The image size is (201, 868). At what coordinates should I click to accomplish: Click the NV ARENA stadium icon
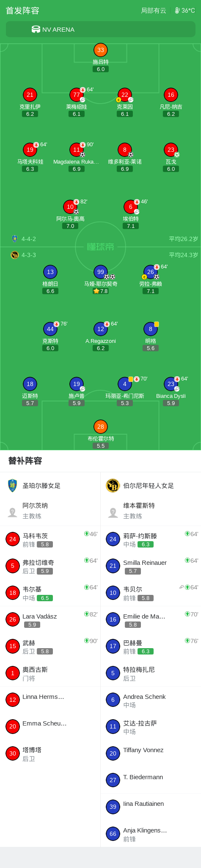coord(36,29)
